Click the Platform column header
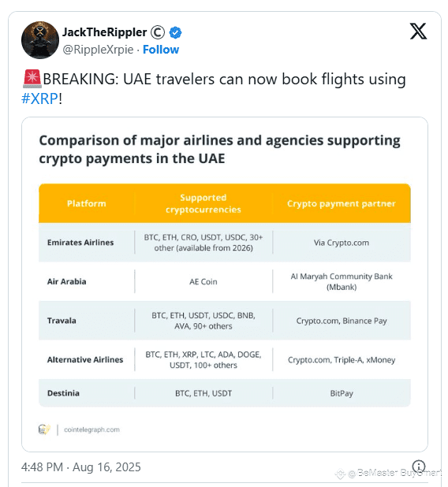Viewport: 448px width, 487px height. [x=87, y=203]
